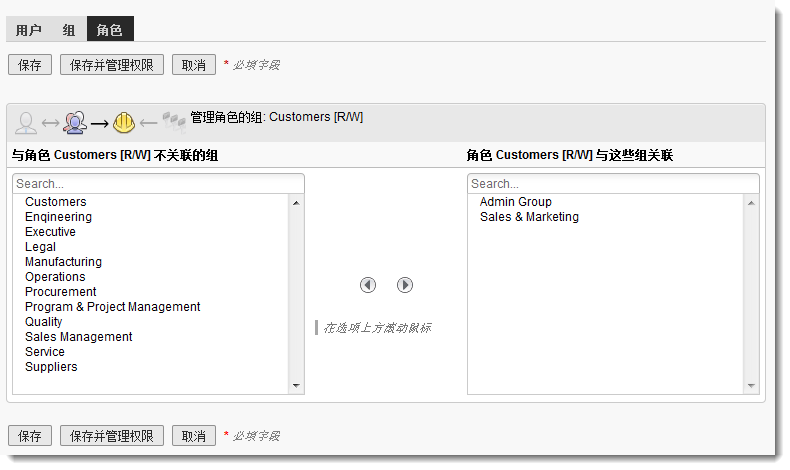
Task: Select Procurement in the groups list
Action: click(x=60, y=292)
